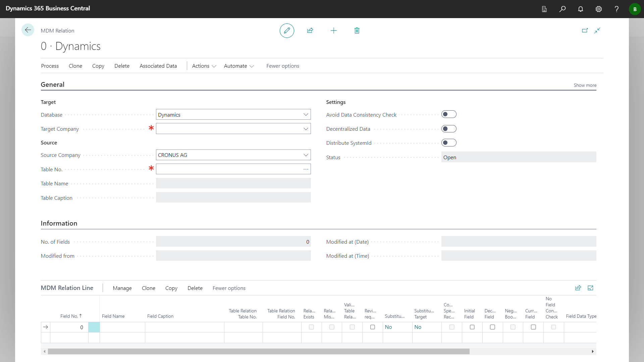Click Fewer options in Relation Line bar
The image size is (644, 362).
(x=229, y=288)
